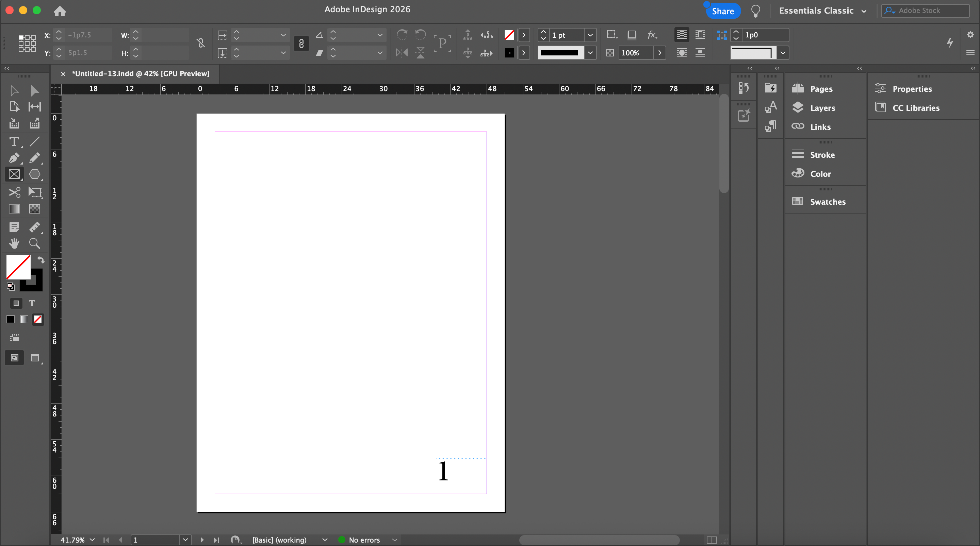Click the Direct Selection tool
The height and width of the screenshot is (546, 980).
click(x=35, y=90)
